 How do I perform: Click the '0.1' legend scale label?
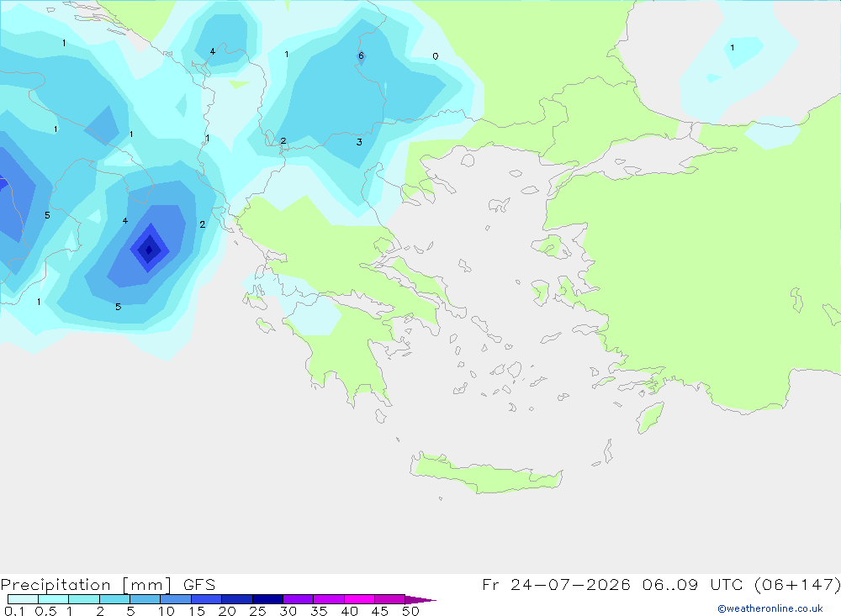point(14,611)
